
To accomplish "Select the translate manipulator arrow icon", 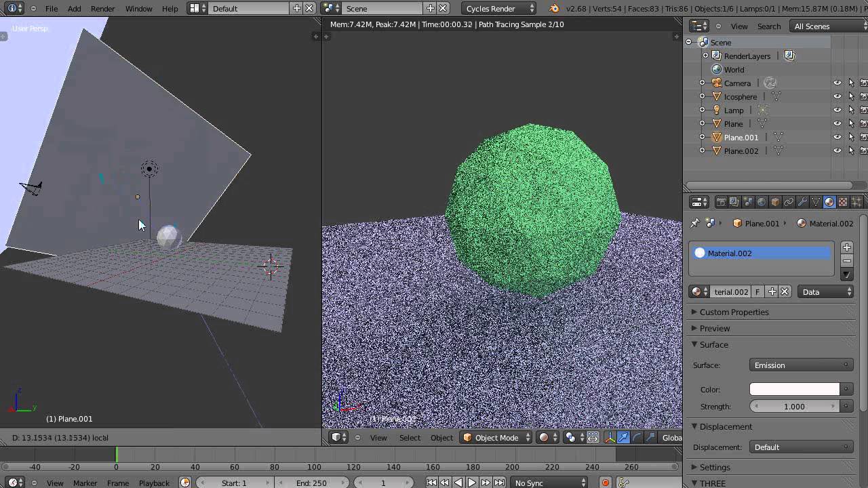I will [623, 438].
